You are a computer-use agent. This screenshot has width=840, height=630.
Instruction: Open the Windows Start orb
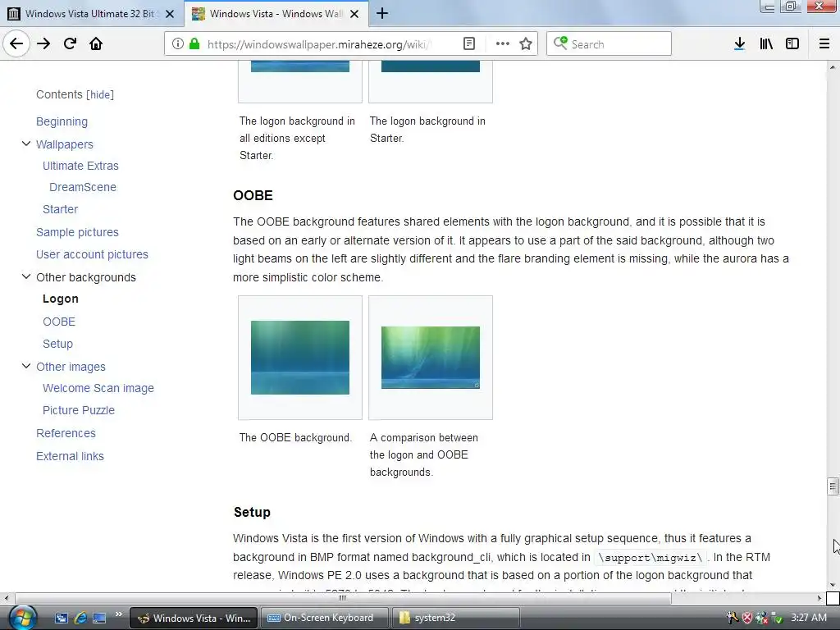pos(22,618)
